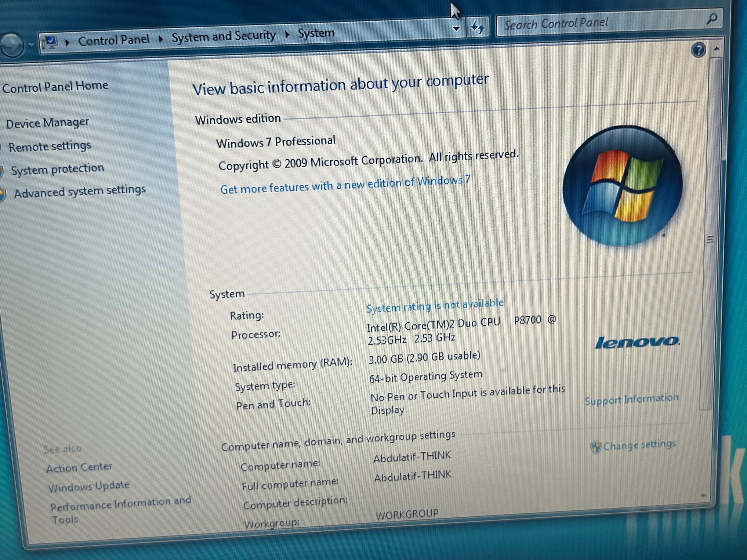Open the address bar history dropdown arrow

pyautogui.click(x=456, y=29)
